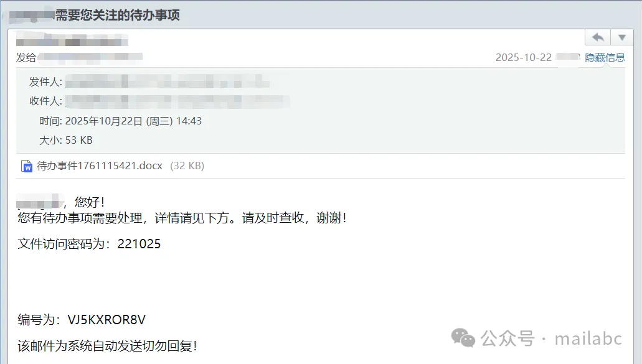The height and width of the screenshot is (364, 642).
Task: Open the dropdown arrow beside reply
Action: click(x=622, y=37)
